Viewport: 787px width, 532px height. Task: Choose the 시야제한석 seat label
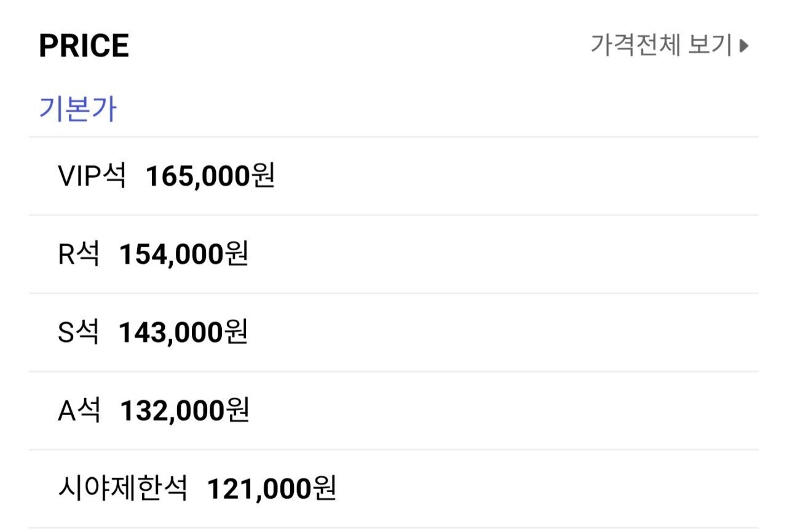(122, 489)
